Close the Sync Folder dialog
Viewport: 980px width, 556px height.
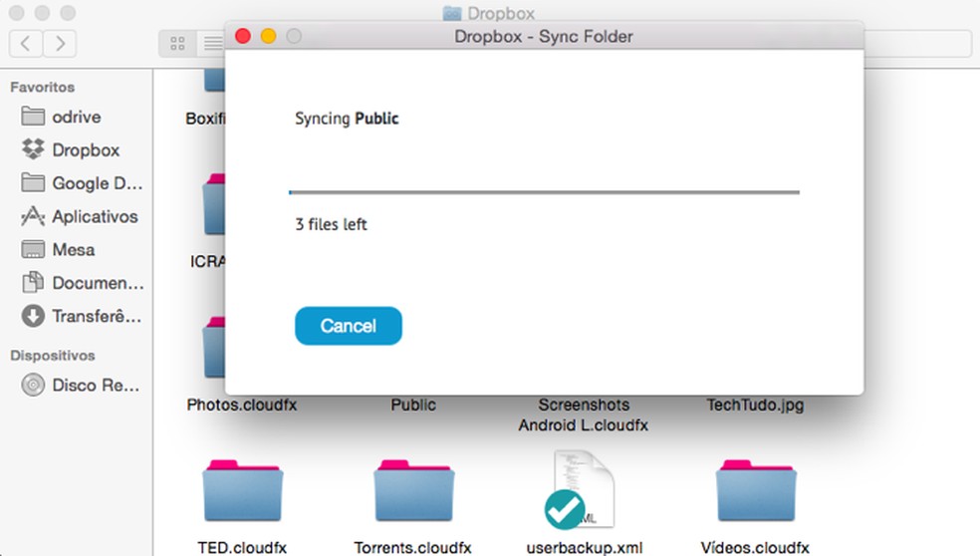click(x=243, y=36)
